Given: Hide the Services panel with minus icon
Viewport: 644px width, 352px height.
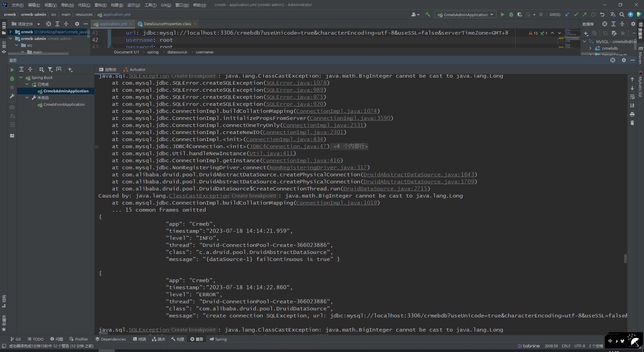Looking at the screenshot, I should click(x=633, y=60).
